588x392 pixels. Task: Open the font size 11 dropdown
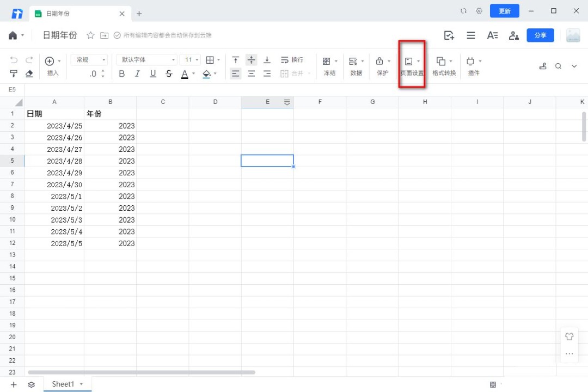[191, 60]
